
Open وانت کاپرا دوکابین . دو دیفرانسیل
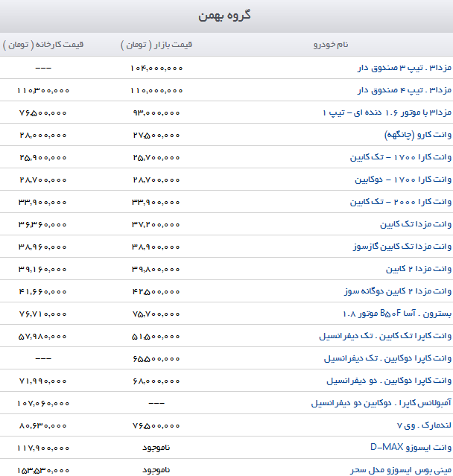389,381
